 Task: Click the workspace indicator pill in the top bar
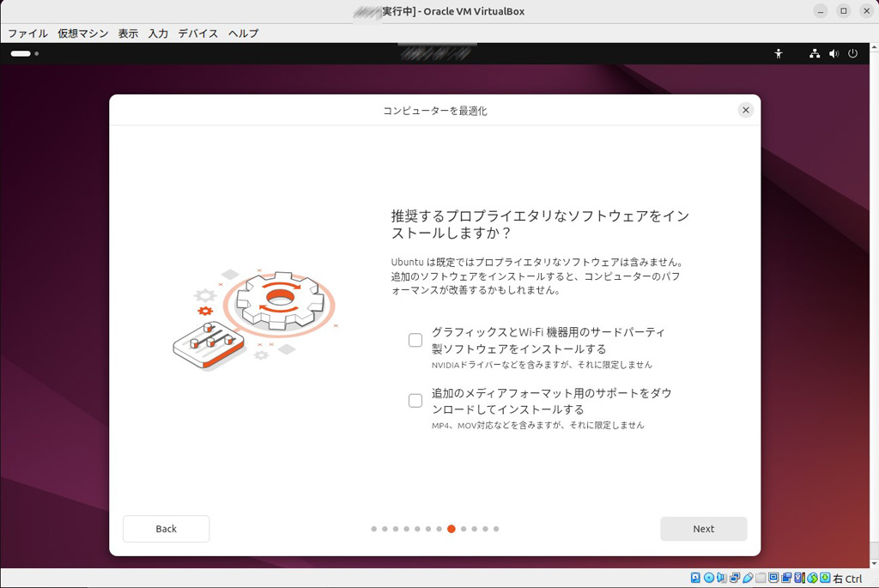[21, 54]
